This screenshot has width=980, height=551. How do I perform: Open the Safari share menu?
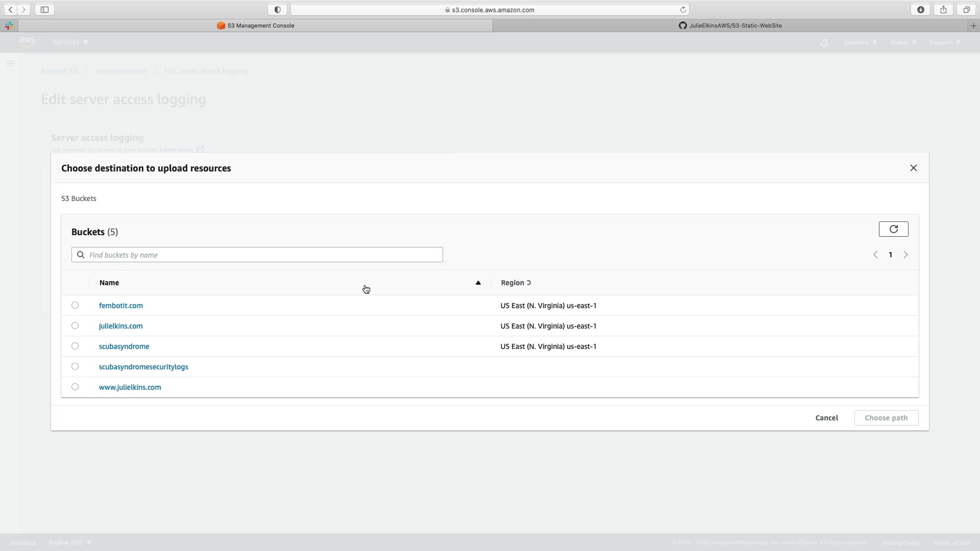pyautogui.click(x=944, y=9)
